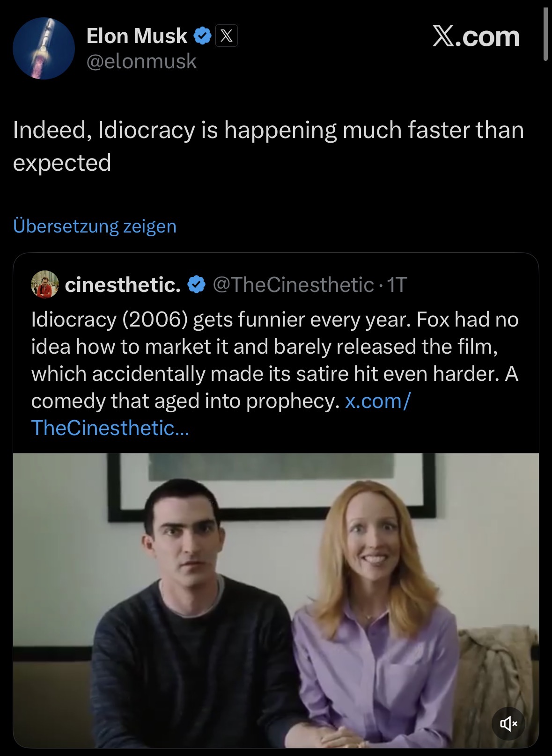Screen dimensions: 552x756
Task: Click the X affiliation badge next to Elon Musk
Action: (227, 36)
